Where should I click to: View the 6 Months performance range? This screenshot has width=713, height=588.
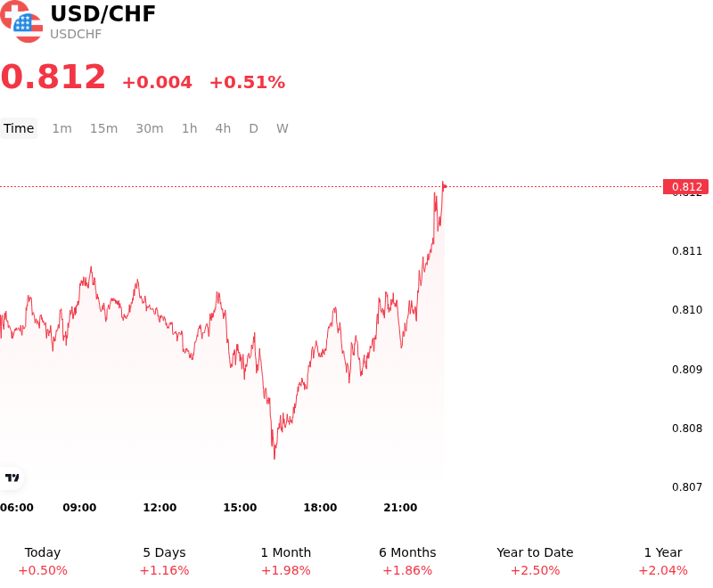tap(407, 561)
